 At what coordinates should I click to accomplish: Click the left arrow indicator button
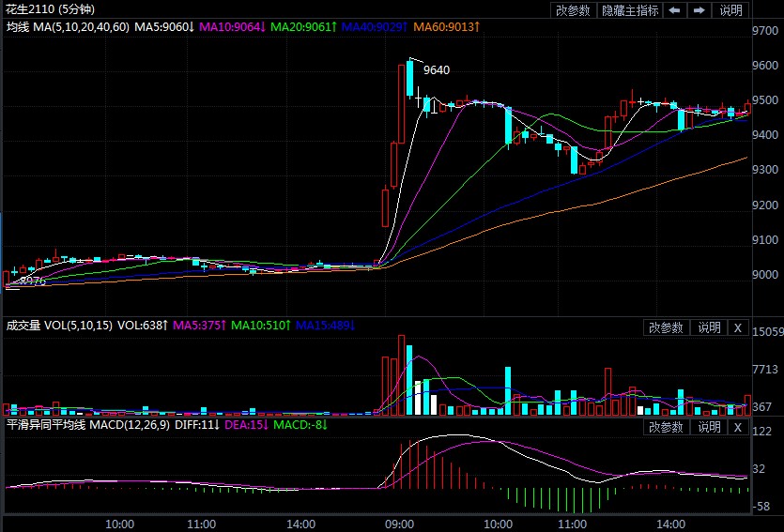675,10
